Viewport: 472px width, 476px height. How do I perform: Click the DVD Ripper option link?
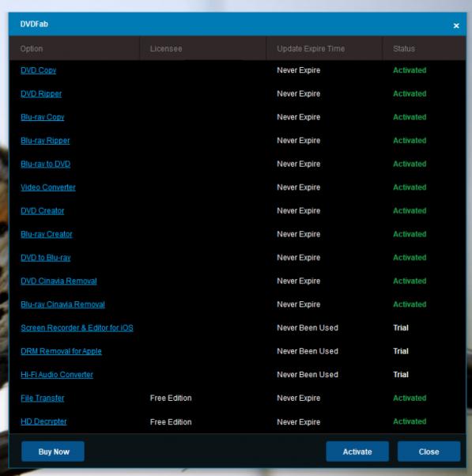[41, 94]
